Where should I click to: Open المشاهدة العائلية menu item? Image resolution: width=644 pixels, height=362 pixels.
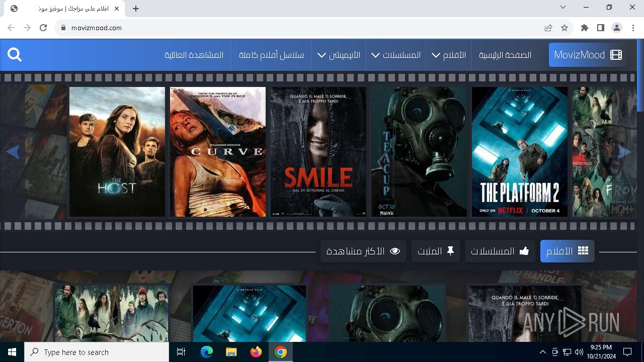pos(194,55)
